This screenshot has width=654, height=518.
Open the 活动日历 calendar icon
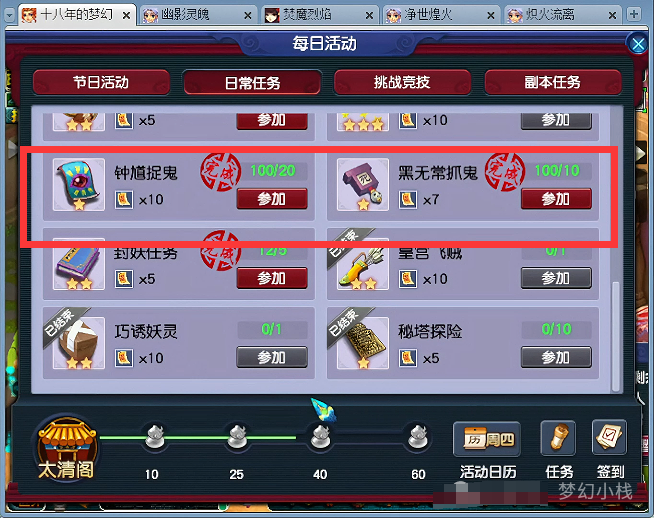pos(487,439)
